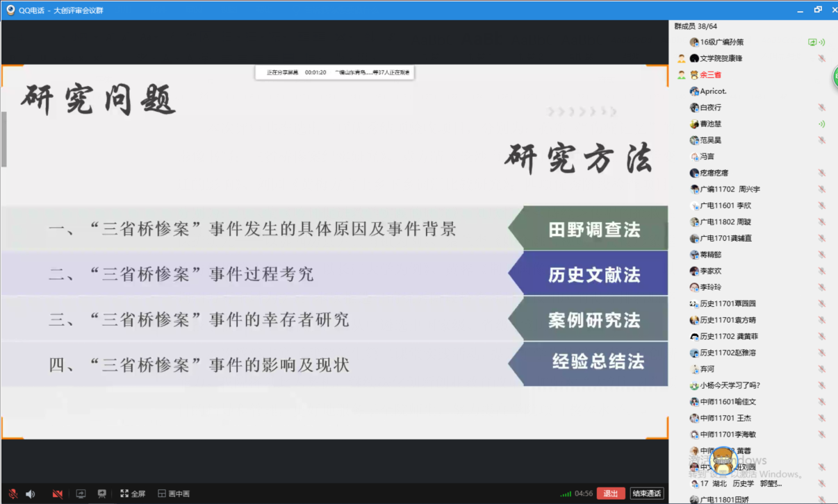Turn on the camera in the bottom bar
Viewport: 838px width, 504px height.
click(x=58, y=494)
